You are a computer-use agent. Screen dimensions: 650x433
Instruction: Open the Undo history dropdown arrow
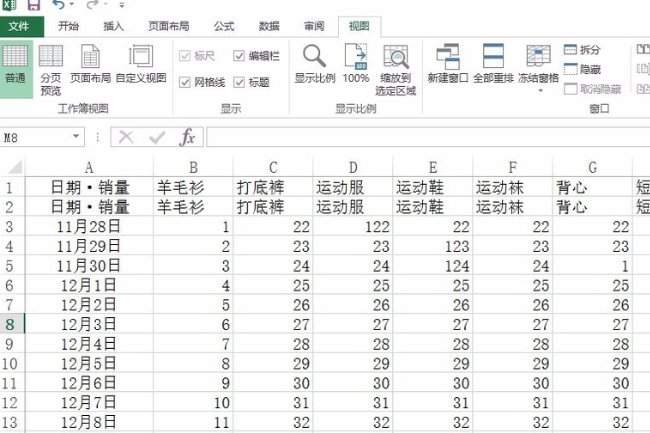coord(72,5)
